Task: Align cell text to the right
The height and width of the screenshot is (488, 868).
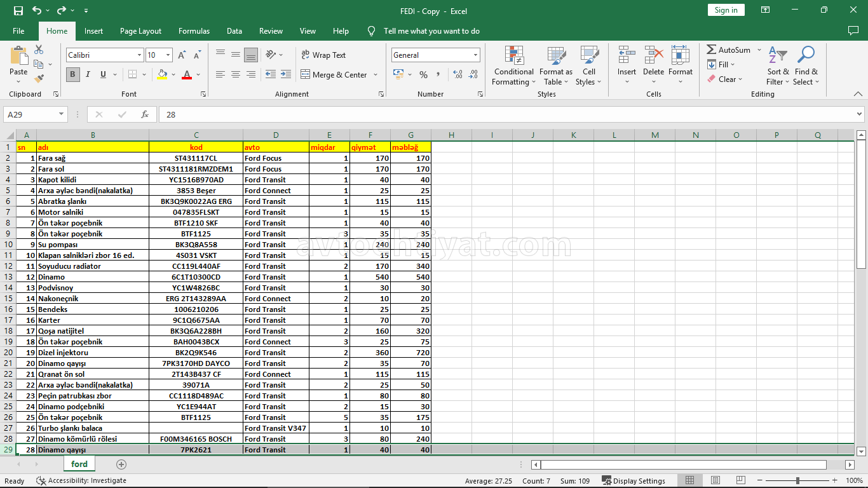Action: tap(251, 74)
